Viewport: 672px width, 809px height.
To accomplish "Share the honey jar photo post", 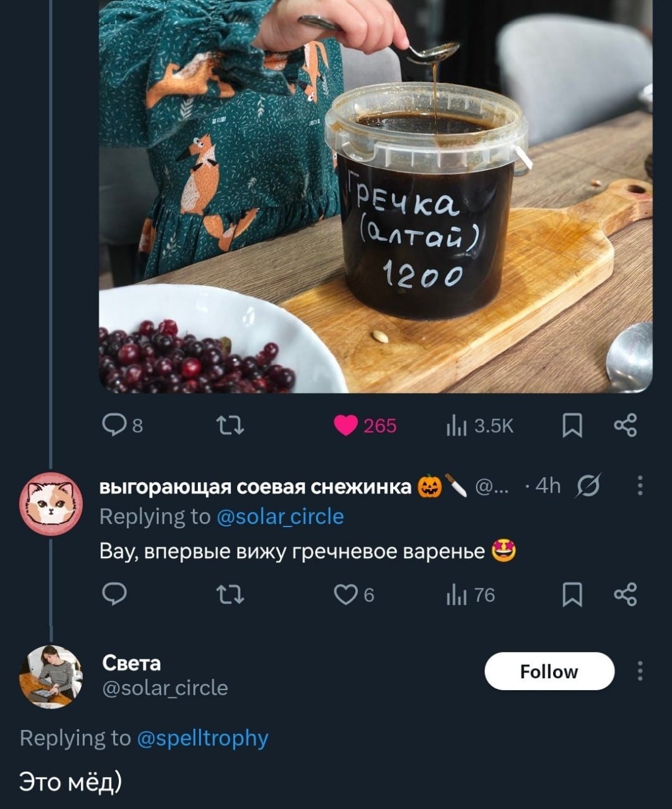I will point(625,425).
